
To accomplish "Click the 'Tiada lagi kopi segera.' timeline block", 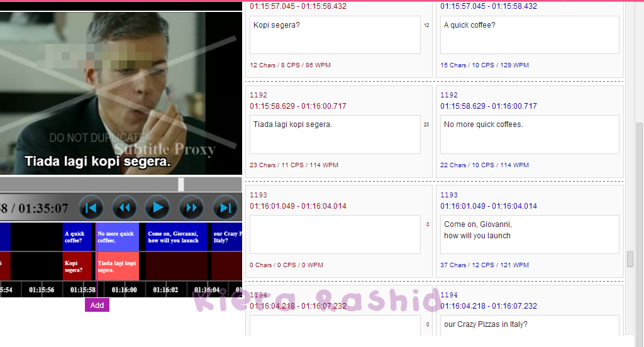I will click(118, 266).
